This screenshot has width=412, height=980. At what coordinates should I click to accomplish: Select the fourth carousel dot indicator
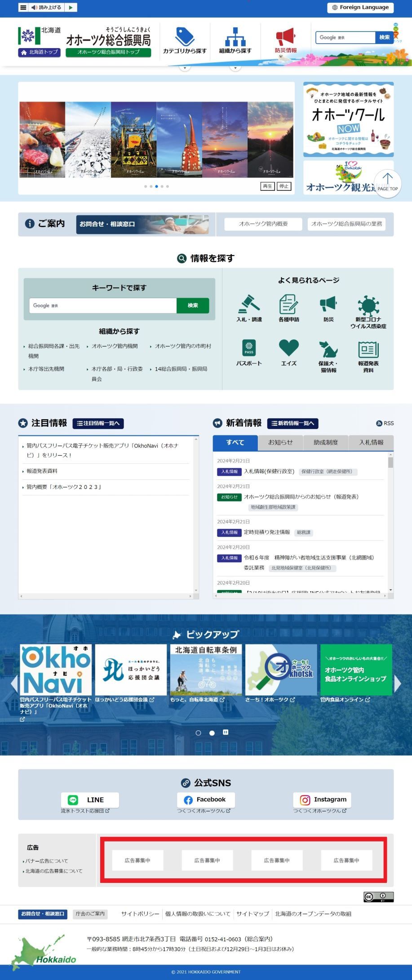162,186
